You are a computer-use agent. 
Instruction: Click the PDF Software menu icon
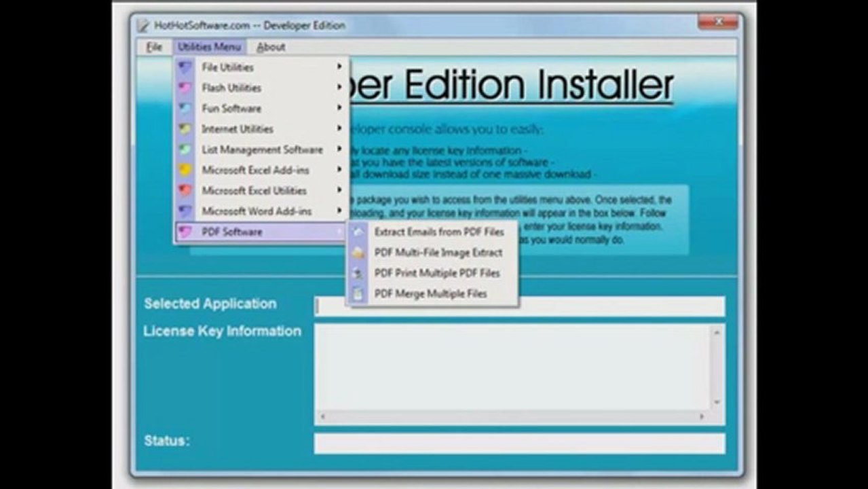pos(185,232)
